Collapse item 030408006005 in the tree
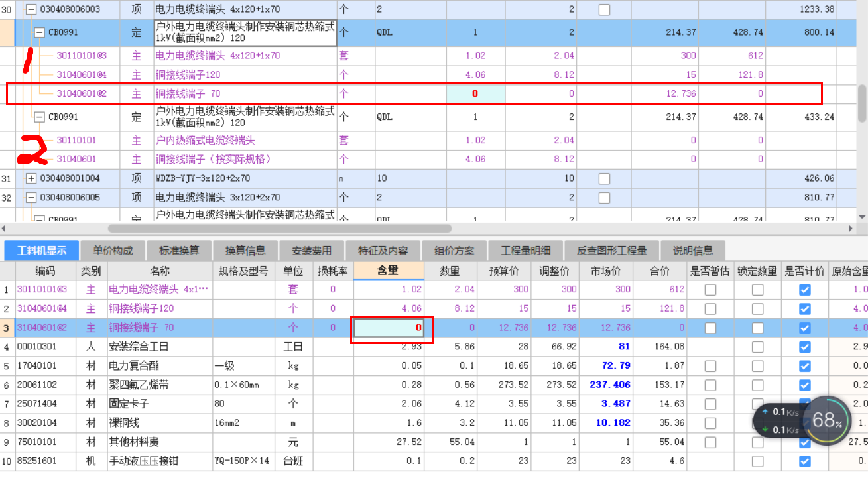868x486 pixels. (31, 197)
